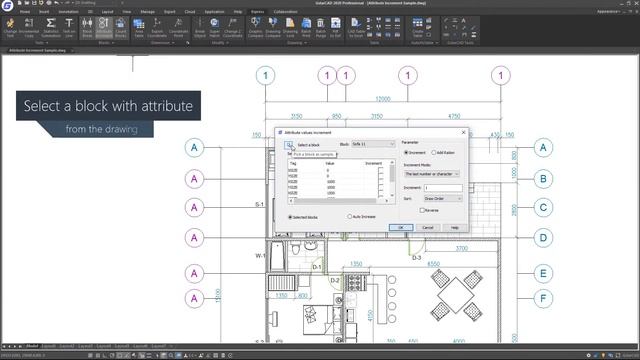The image size is (640, 360).
Task: Activate the Break Object tool
Action: click(200, 27)
